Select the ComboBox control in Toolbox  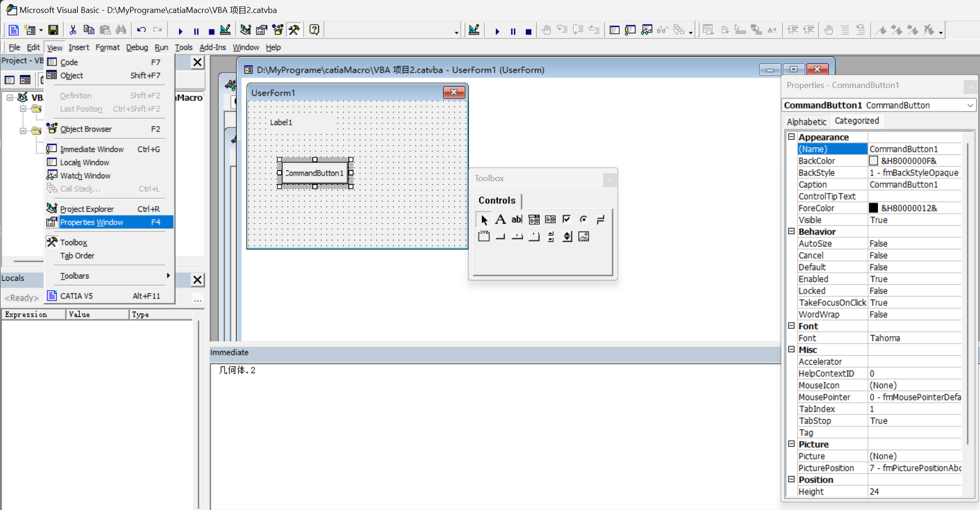click(534, 220)
